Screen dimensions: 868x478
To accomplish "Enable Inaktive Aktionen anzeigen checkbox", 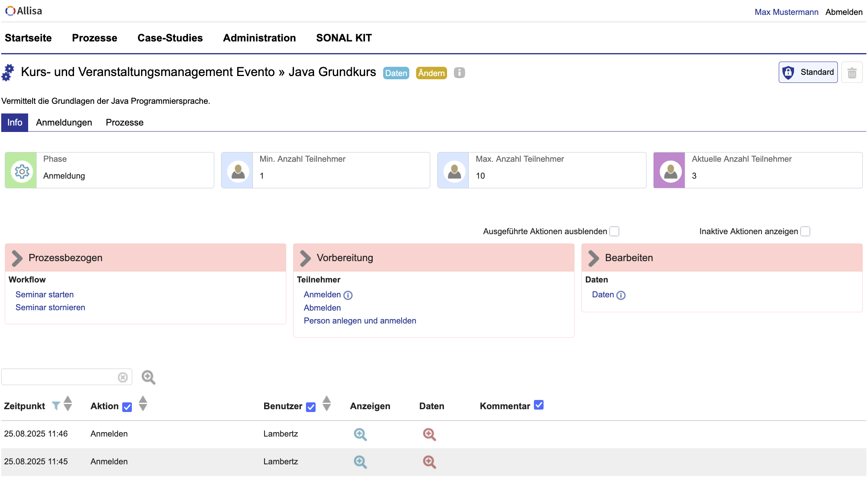I will point(805,231).
